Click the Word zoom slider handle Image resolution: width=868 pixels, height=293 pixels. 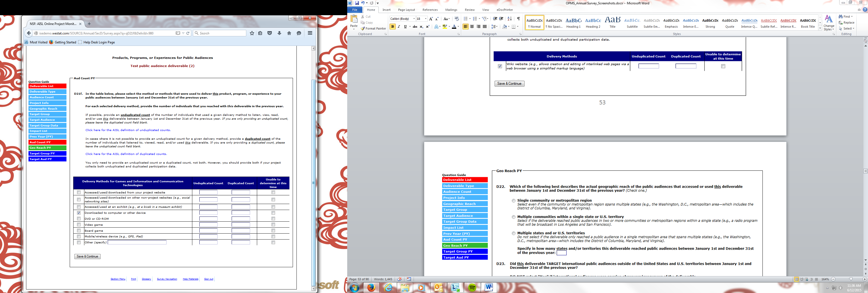coord(851,279)
